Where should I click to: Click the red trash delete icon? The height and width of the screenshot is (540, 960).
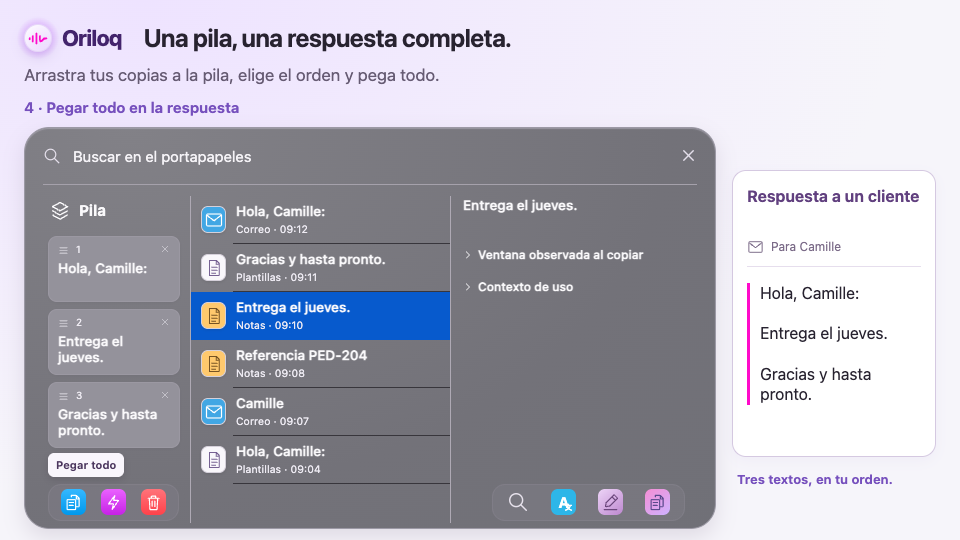click(x=153, y=502)
